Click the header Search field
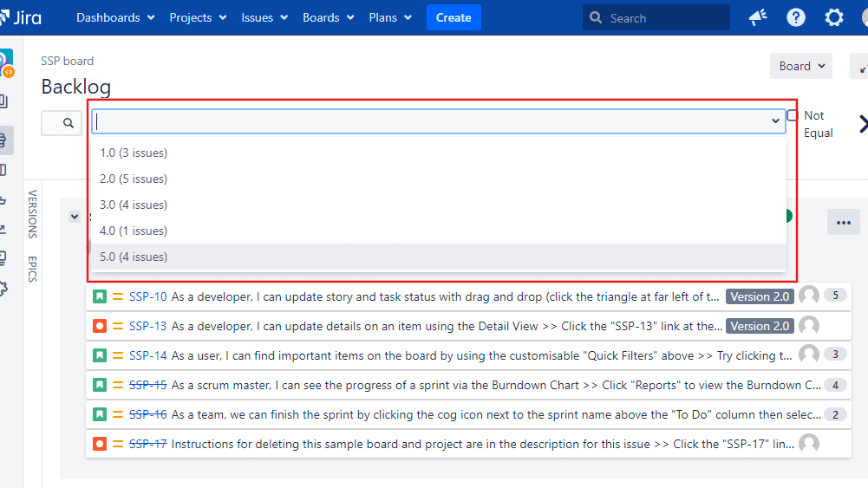 656,17
